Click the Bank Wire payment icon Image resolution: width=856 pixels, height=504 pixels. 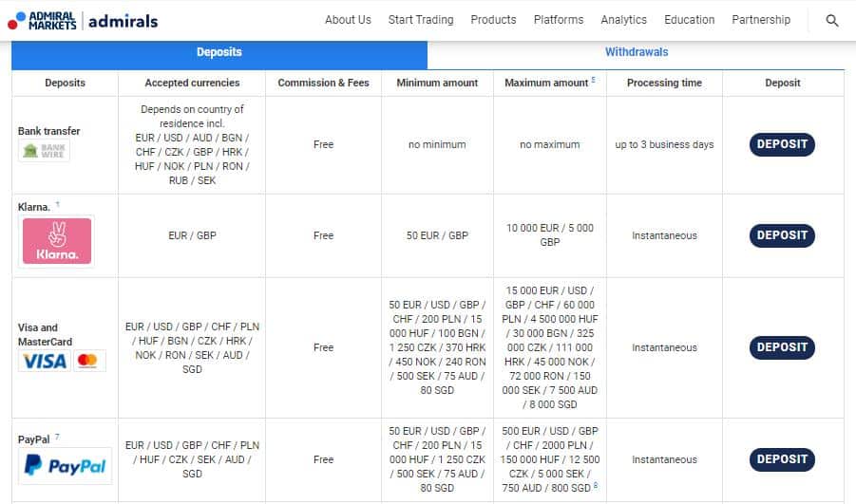click(45, 150)
